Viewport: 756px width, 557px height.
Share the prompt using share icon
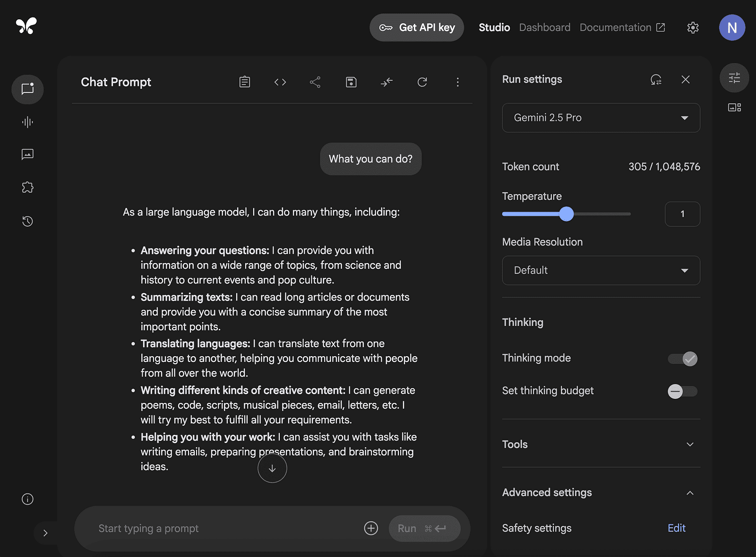click(x=315, y=82)
